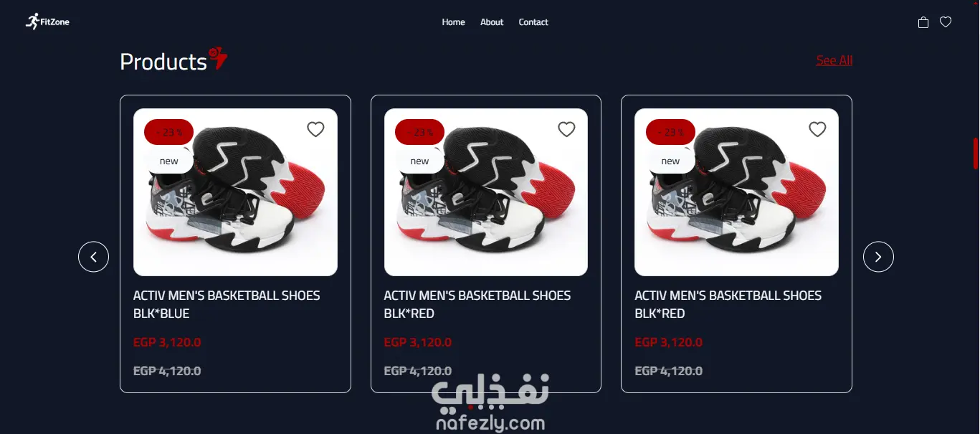Click the middle product's shoe image

point(486,192)
